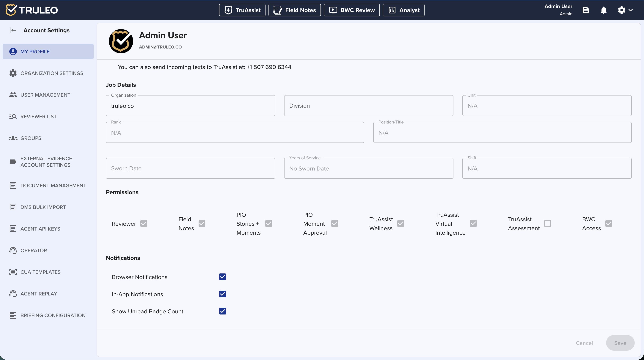Image resolution: width=644 pixels, height=360 pixels.
Task: Go to AGENT REPLAY
Action: pyautogui.click(x=48, y=294)
